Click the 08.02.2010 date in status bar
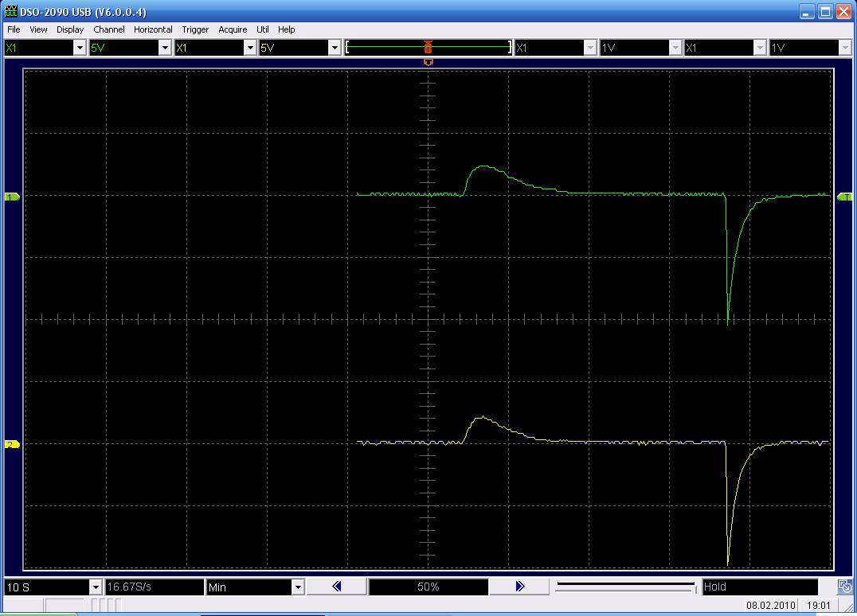The image size is (857, 616). [771, 605]
